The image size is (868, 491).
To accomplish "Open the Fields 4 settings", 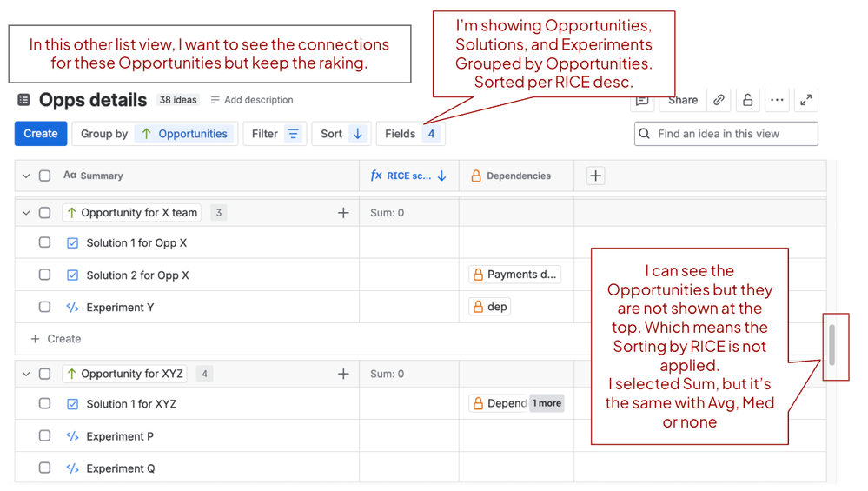I will tap(411, 134).
